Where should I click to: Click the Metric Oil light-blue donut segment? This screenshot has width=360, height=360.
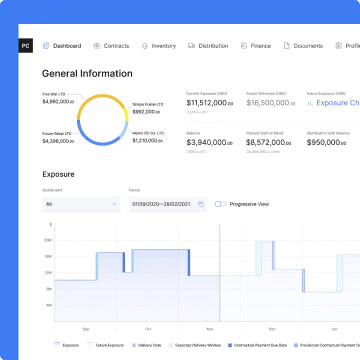point(124,131)
